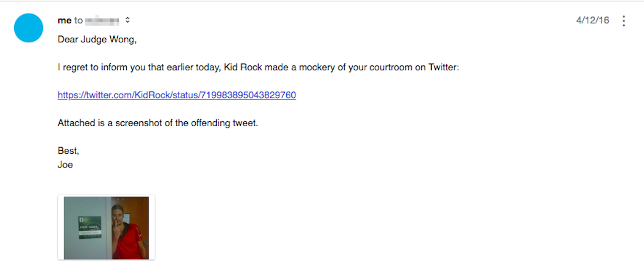Click the 4/12/16 message date
This screenshot has width=644, height=280.
593,21
